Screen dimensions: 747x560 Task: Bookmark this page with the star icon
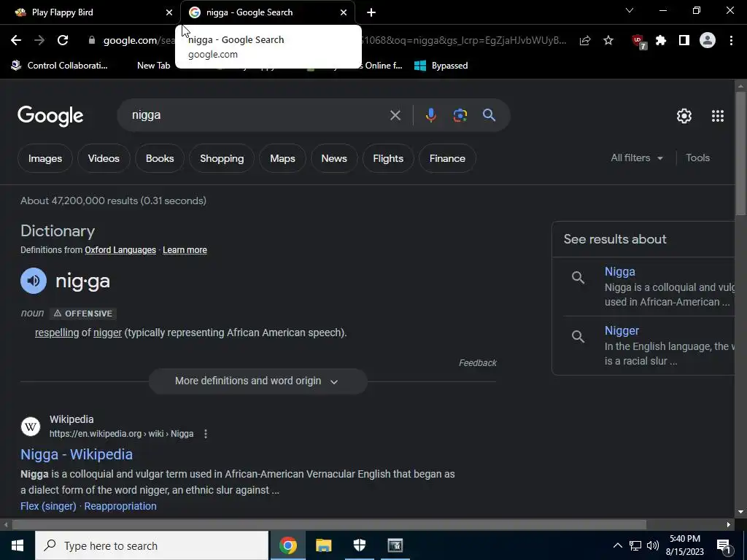608,41
